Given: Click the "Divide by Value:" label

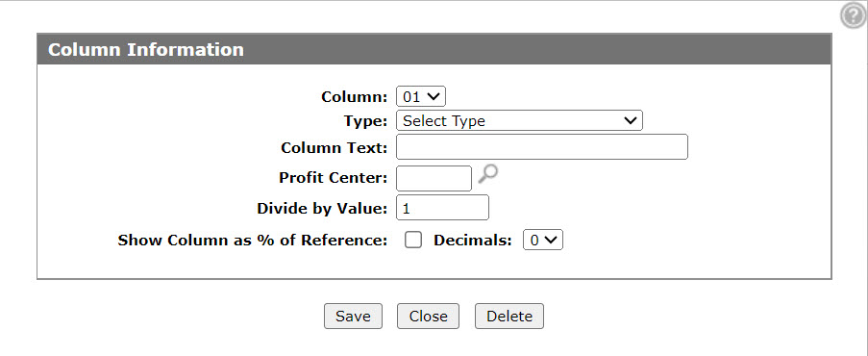Looking at the screenshot, I should pyautogui.click(x=322, y=209).
